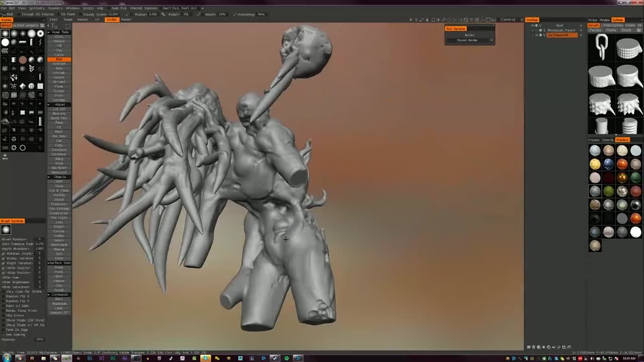Screen dimensions: 644x362
Task: Enable Vary Color Per Stroke
Action: pos(4,292)
